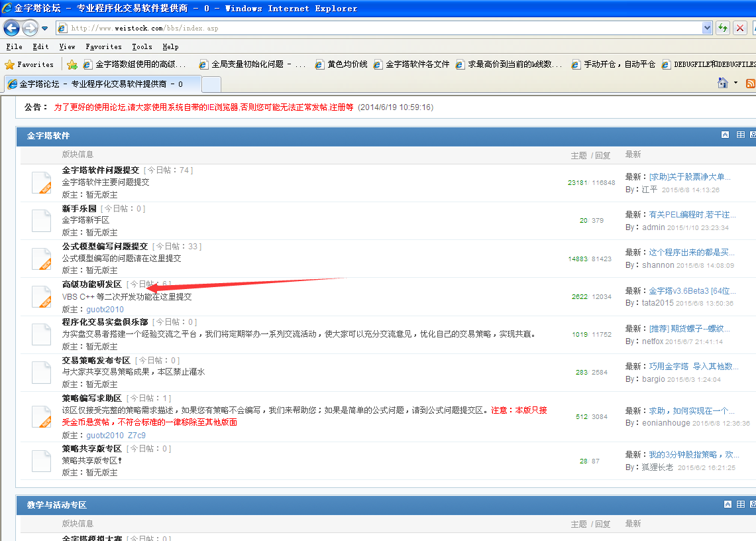Open favorite 黄色均价线

341,64
